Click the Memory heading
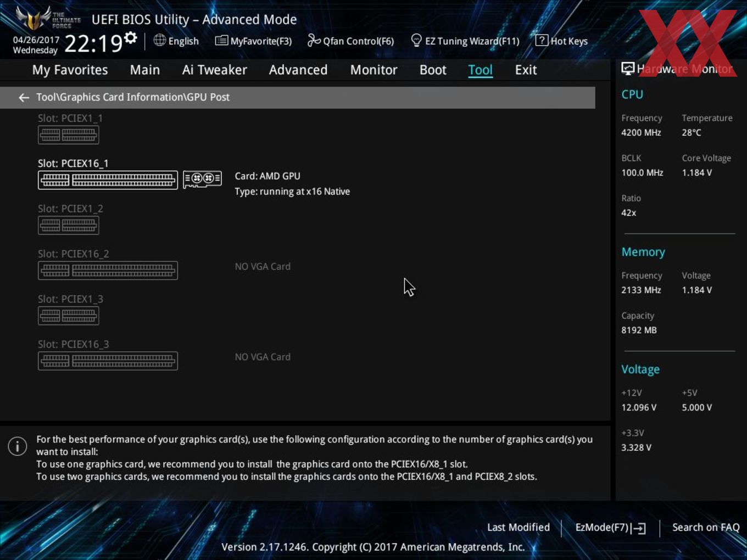This screenshot has width=747, height=560. (643, 252)
